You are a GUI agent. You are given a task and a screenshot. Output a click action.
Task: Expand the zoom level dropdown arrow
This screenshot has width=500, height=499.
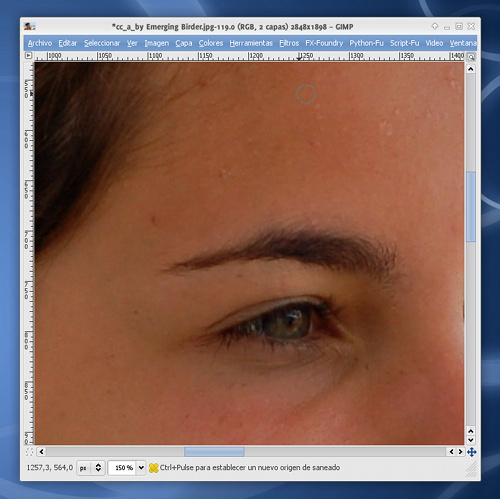click(x=141, y=468)
